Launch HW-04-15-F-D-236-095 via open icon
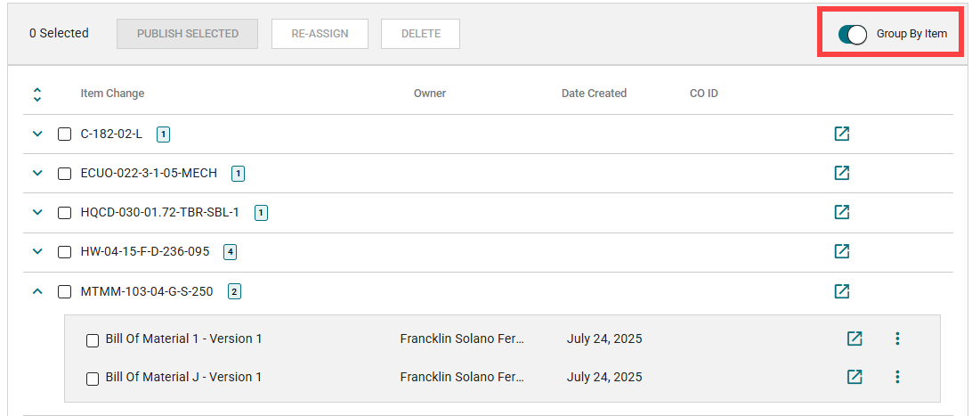Viewport: 980px width, 416px height. [841, 251]
